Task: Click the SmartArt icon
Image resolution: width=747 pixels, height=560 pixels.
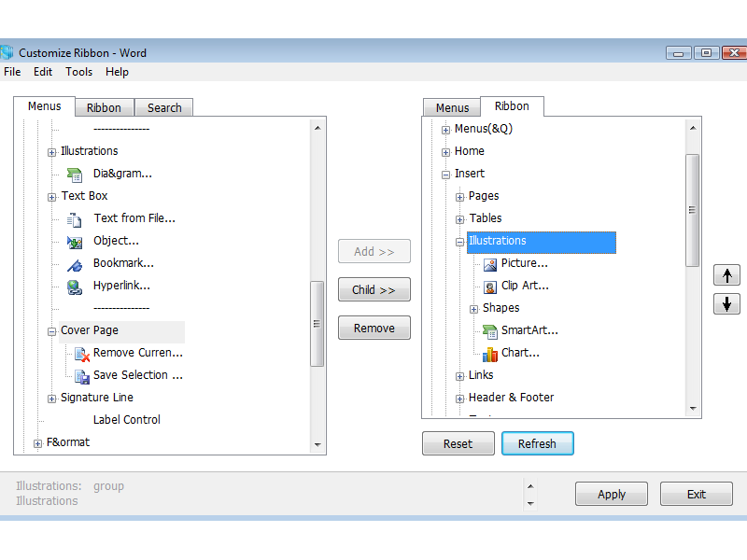Action: click(x=490, y=330)
